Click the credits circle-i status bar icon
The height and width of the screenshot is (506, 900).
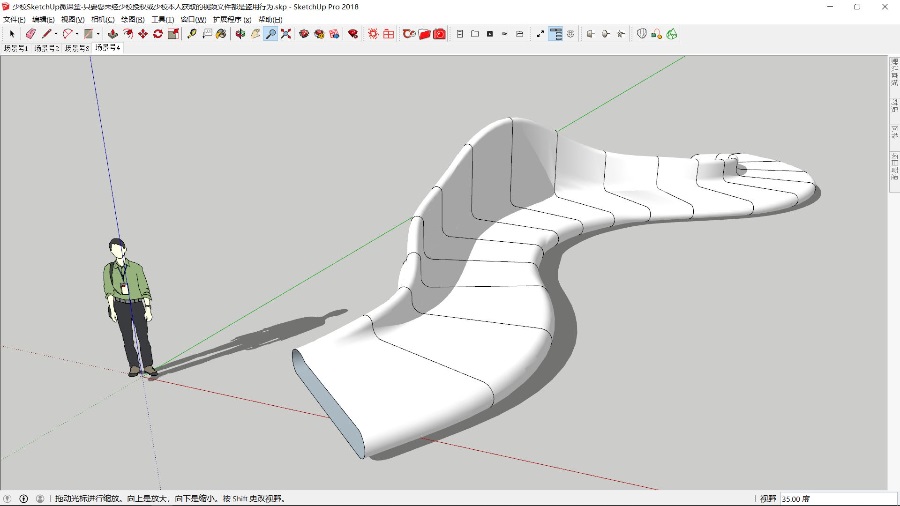24,499
